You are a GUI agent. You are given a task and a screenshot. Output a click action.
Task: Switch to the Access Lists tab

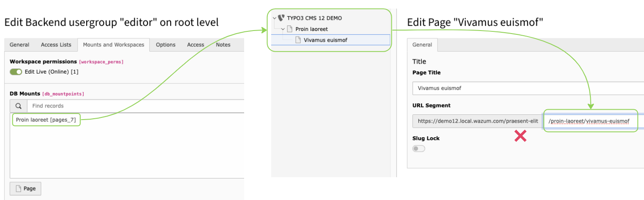tap(56, 45)
